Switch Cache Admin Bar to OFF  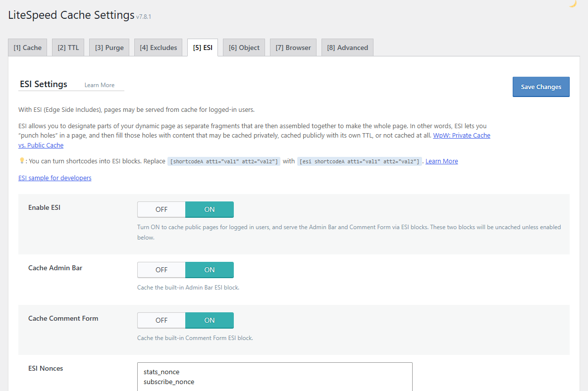click(161, 270)
